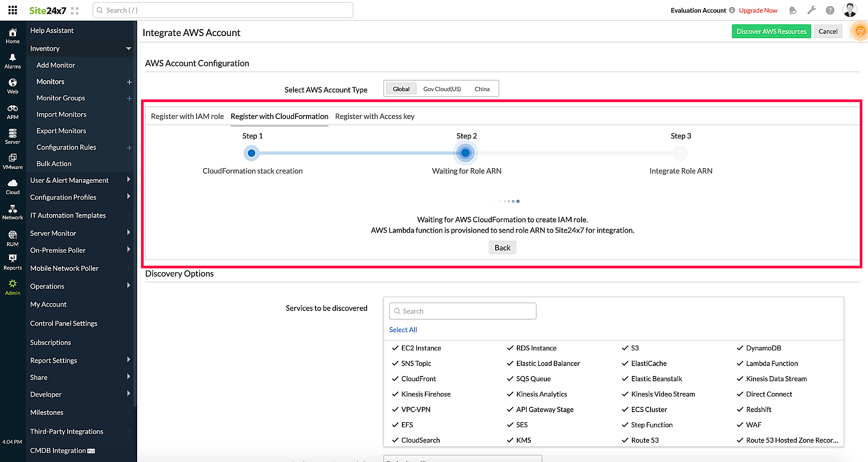This screenshot has width=868, height=462.
Task: Click the Discover AWS Resources button
Action: point(771,31)
